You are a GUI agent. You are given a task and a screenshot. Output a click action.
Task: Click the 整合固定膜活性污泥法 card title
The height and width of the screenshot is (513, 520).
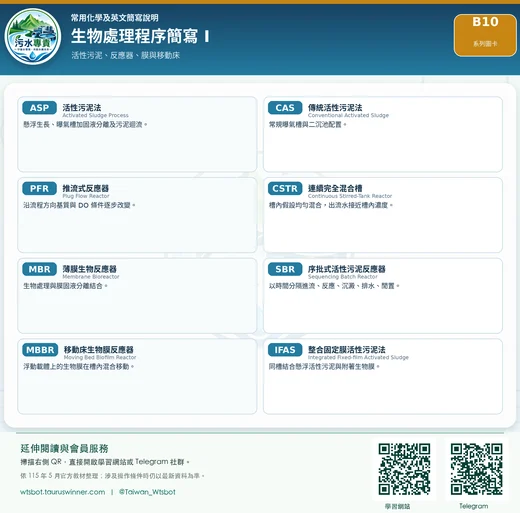pyautogui.click(x=347, y=349)
